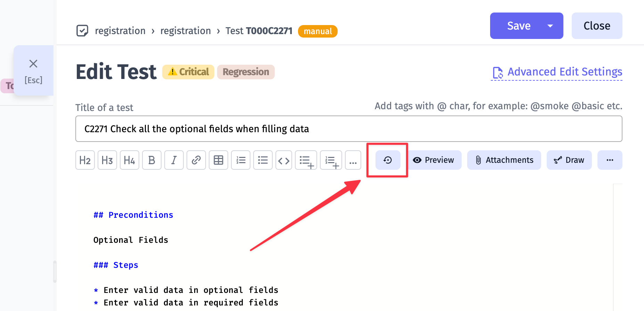Insert a table into editor

click(218, 160)
